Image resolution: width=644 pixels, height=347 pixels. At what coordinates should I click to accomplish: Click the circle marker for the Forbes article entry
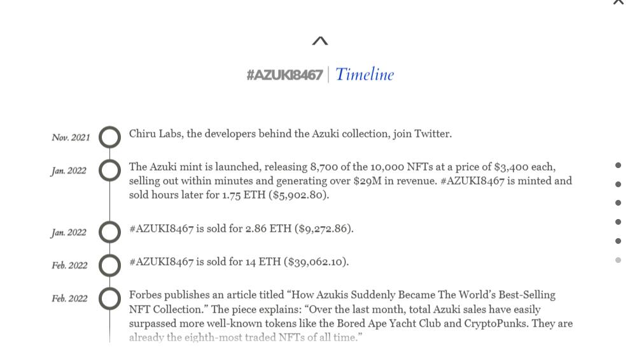[109, 298]
